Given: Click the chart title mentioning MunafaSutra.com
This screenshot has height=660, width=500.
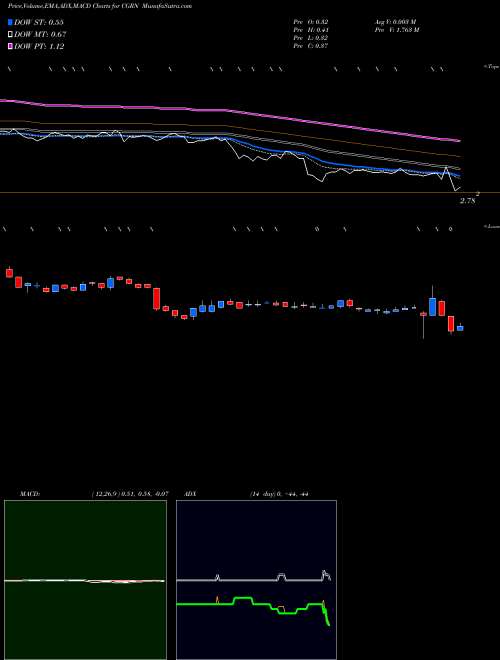Looking at the screenshot, I should tap(100, 7).
